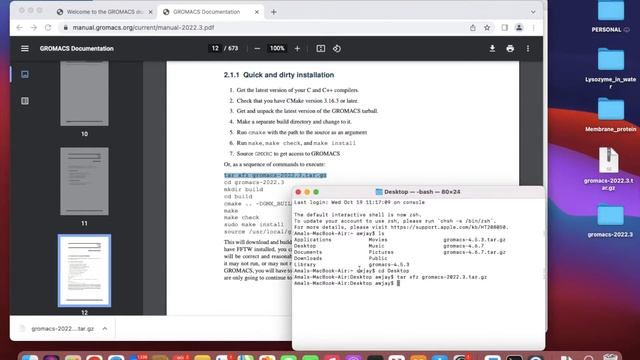Open a new browser tab

(273, 12)
